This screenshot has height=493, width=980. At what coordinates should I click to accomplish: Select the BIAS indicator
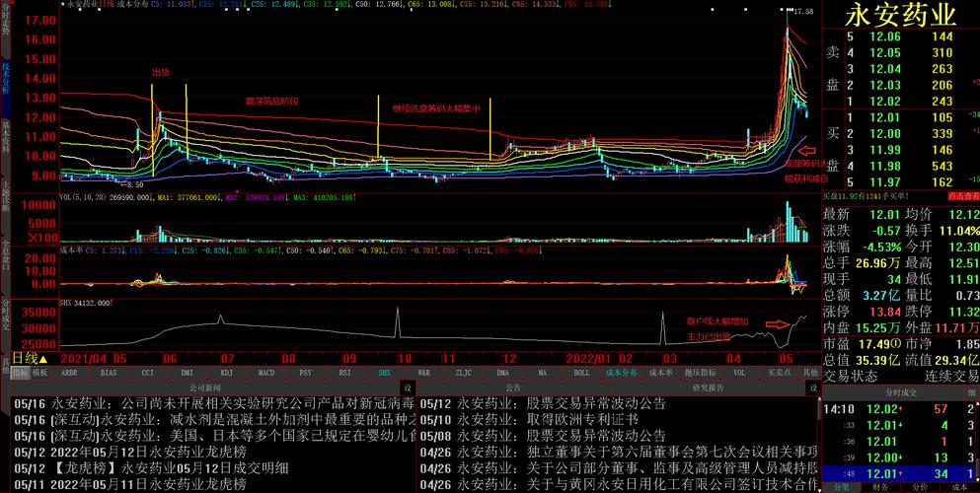109,373
